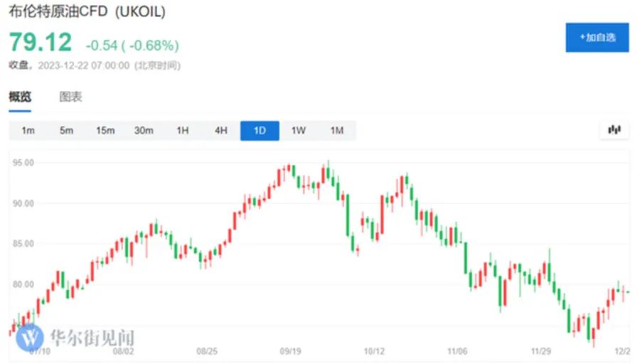Click the 10/12 date axis label
Screen dimensions: 640x364
click(374, 351)
